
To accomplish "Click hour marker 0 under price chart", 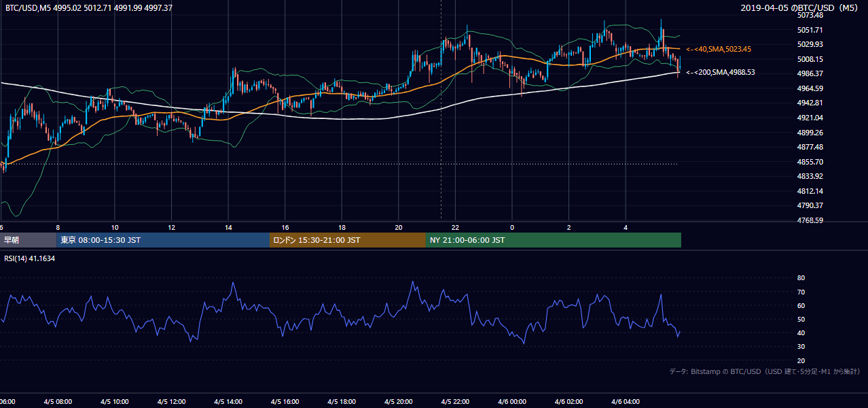I will pos(512,227).
